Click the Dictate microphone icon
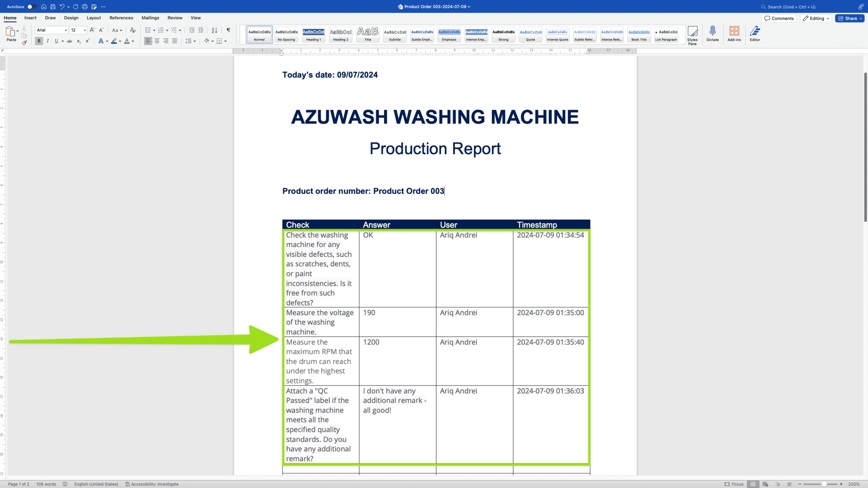 tap(712, 31)
